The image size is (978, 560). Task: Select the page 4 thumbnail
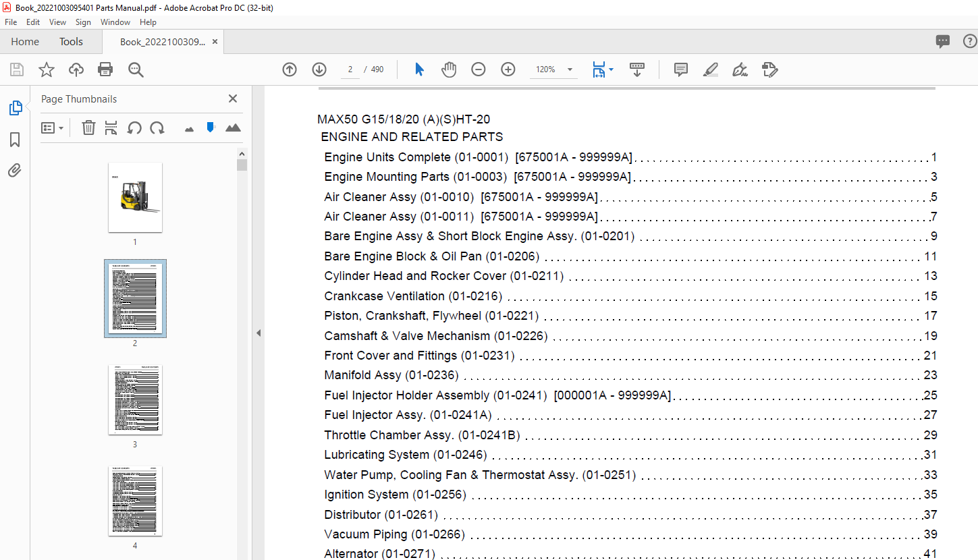pyautogui.click(x=135, y=501)
